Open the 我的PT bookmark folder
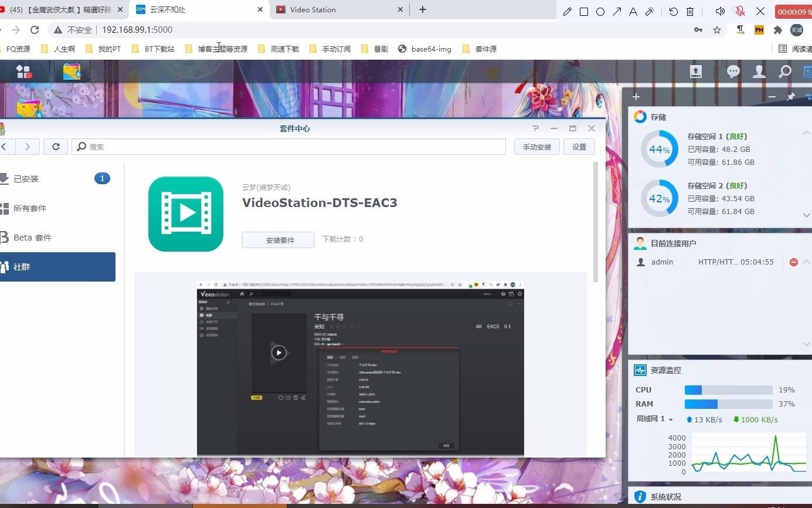This screenshot has height=508, width=812. 103,49
